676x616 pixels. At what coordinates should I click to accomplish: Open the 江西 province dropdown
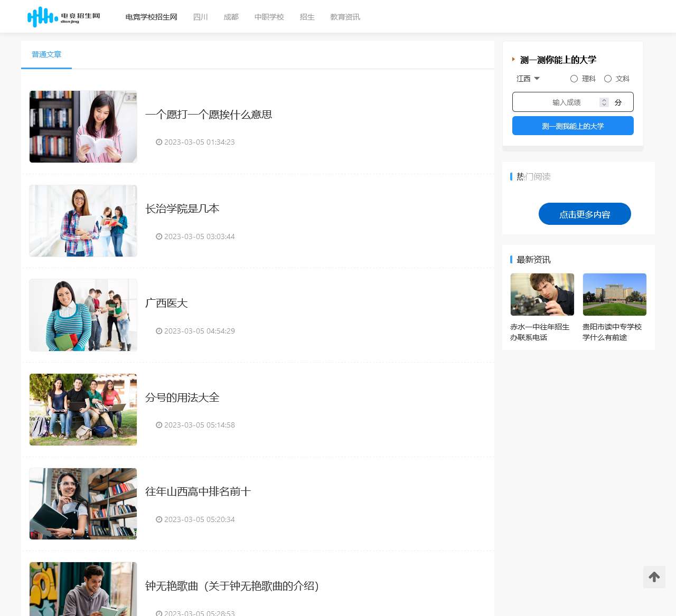527,78
